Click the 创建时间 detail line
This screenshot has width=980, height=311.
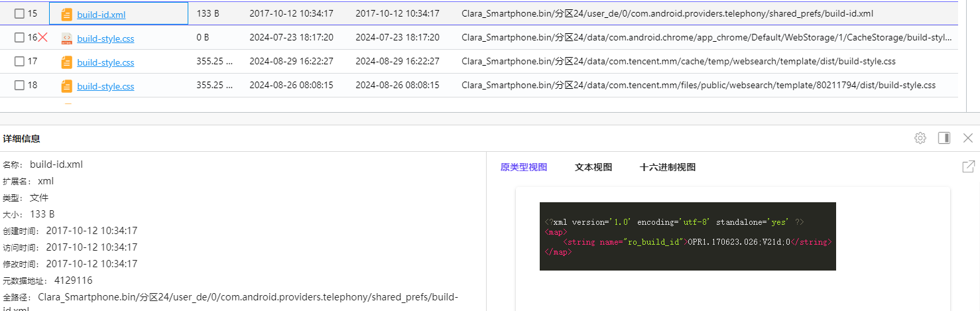(70, 231)
